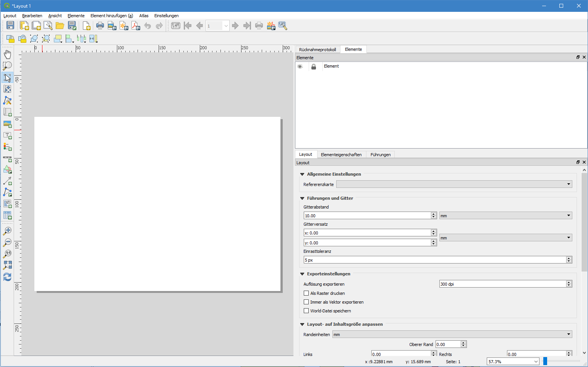Select the Add Legend tool

(7, 147)
